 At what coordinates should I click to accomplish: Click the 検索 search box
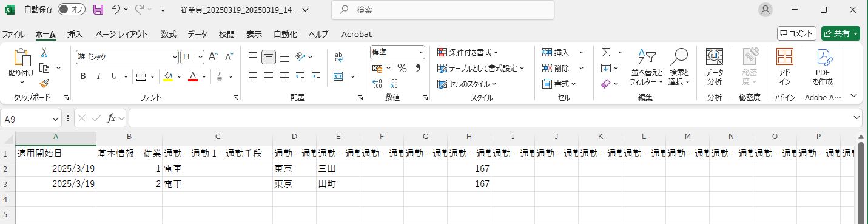click(x=443, y=10)
